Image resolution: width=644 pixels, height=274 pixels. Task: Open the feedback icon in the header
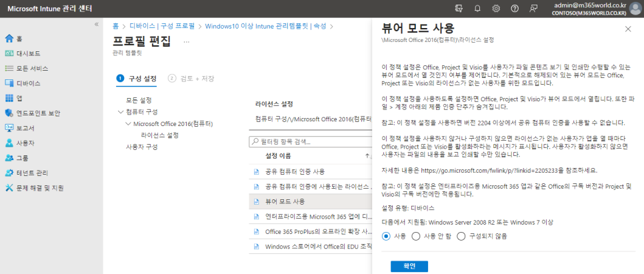coord(533,8)
